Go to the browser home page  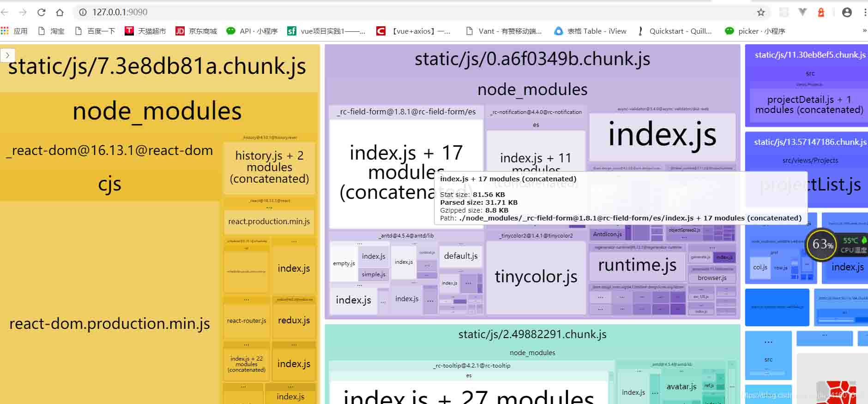(60, 12)
